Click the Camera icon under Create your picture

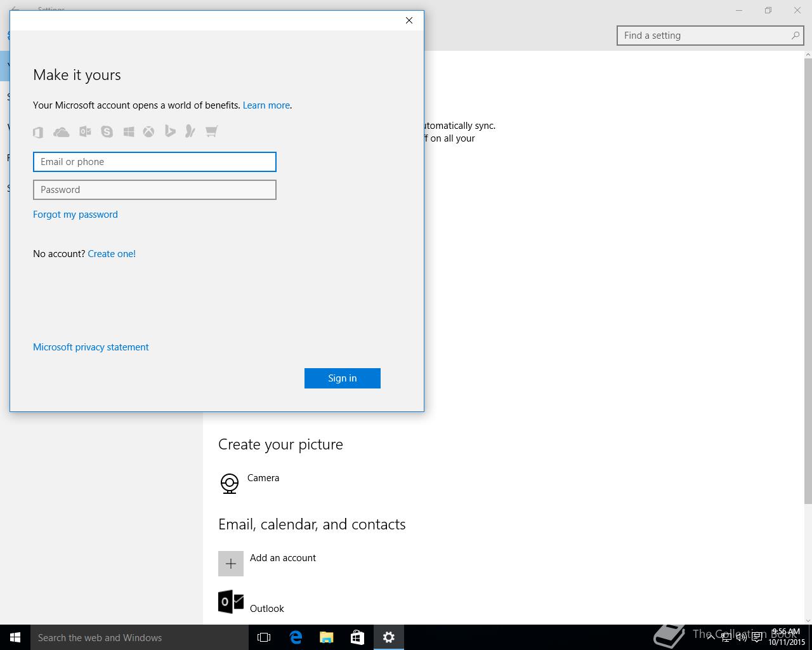[230, 484]
